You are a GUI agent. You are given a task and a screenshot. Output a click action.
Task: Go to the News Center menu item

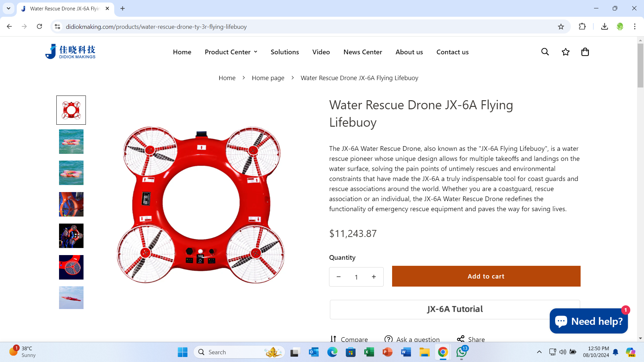[363, 52]
